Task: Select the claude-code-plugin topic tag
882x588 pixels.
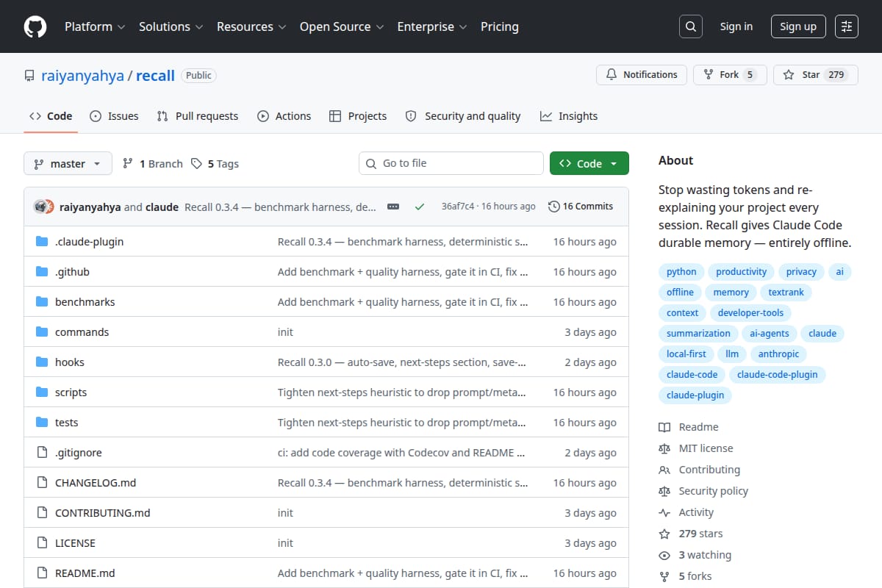Action: pos(777,375)
